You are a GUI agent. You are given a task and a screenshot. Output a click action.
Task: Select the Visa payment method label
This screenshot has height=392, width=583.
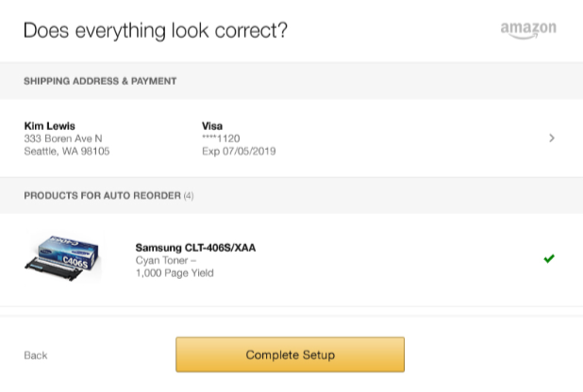pyautogui.click(x=212, y=126)
